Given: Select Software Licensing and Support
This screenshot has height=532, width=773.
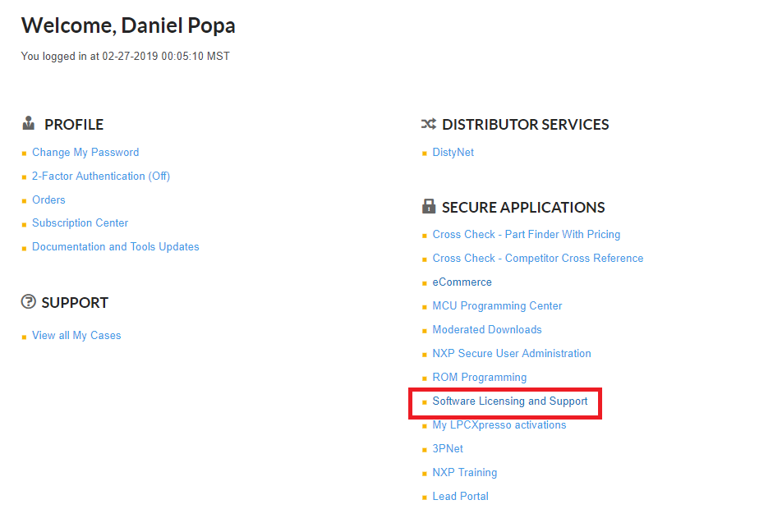Looking at the screenshot, I should click(x=510, y=401).
